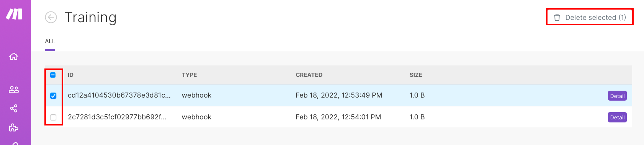Check the checkbox for row 2c7281d3c5fcf02977bb692f
The width and height of the screenshot is (644, 145).
(x=53, y=117)
